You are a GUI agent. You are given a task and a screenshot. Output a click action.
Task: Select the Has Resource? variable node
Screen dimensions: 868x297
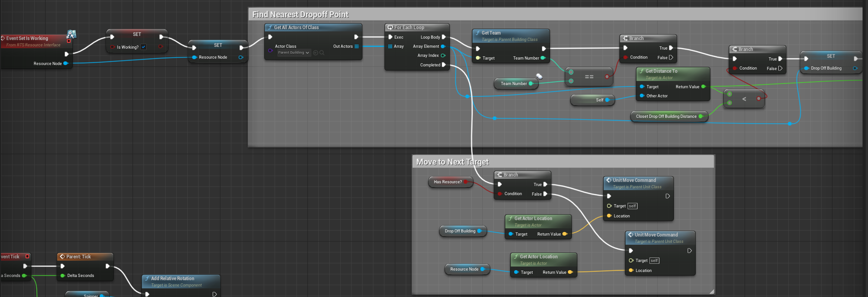pos(448,182)
